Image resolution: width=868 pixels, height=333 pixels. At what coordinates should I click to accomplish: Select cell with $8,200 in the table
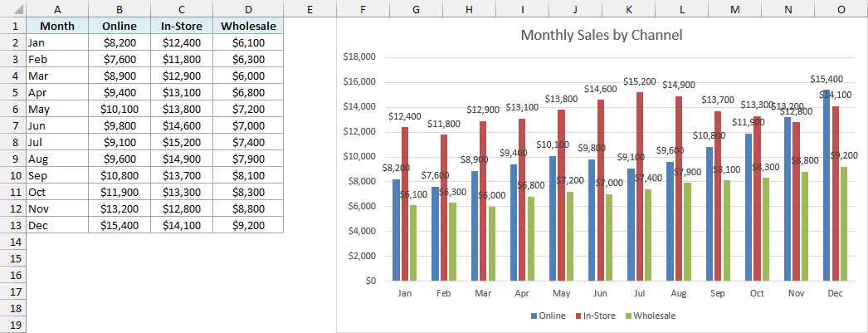point(119,42)
